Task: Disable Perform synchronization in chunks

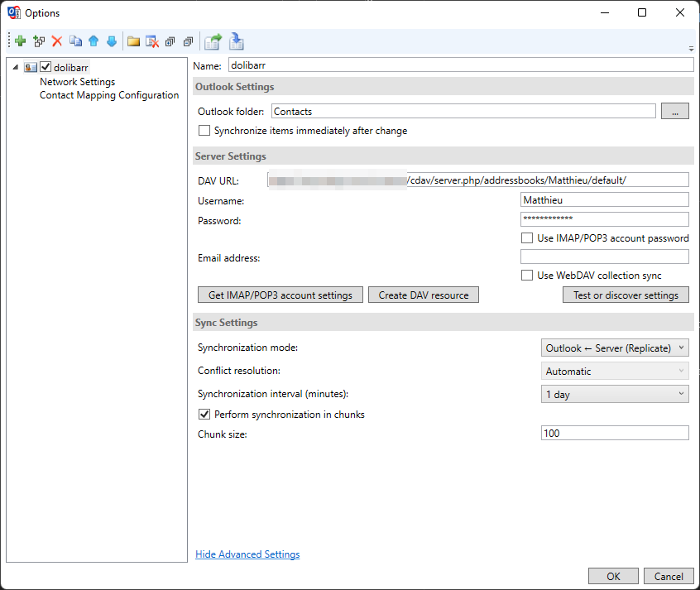Action: 203,414
